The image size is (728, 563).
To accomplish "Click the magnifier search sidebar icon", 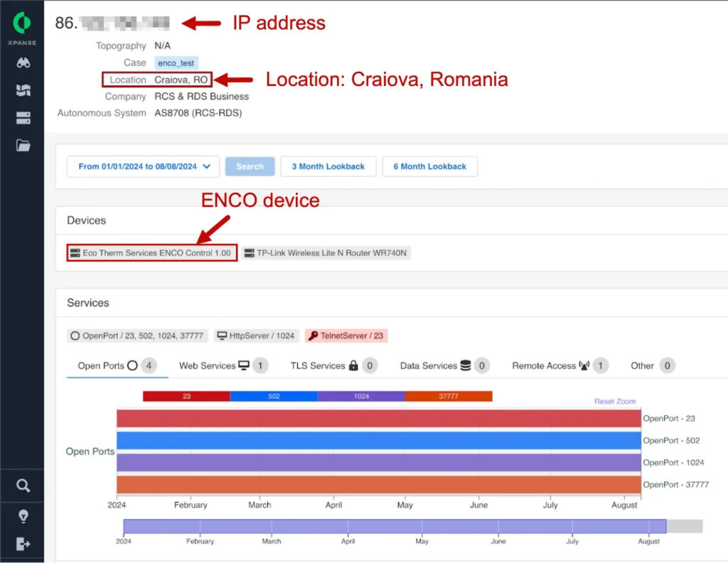I will click(x=23, y=486).
